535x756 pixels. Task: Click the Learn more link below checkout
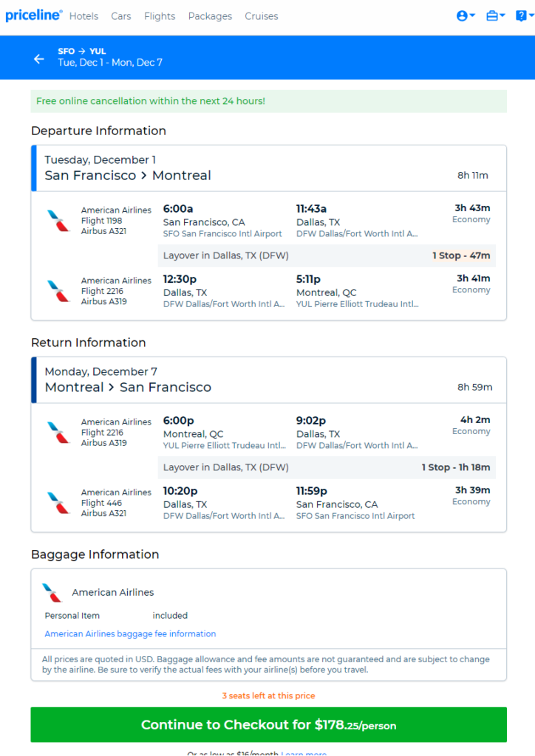(x=304, y=753)
